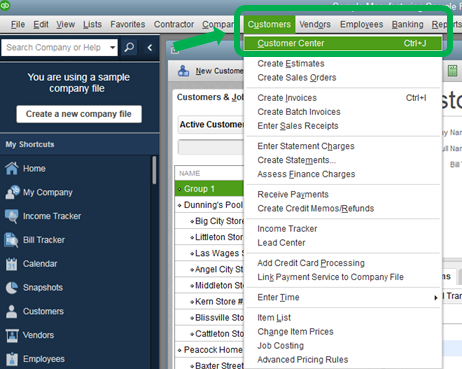The image size is (462, 369).
Task: Click the green Excel icon at right
Action: pyautogui.click(x=452, y=71)
